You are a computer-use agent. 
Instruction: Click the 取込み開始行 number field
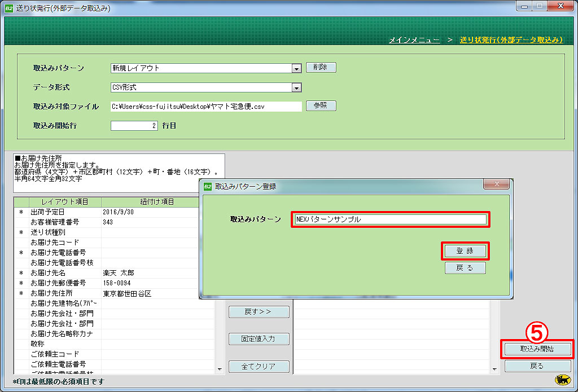point(134,126)
